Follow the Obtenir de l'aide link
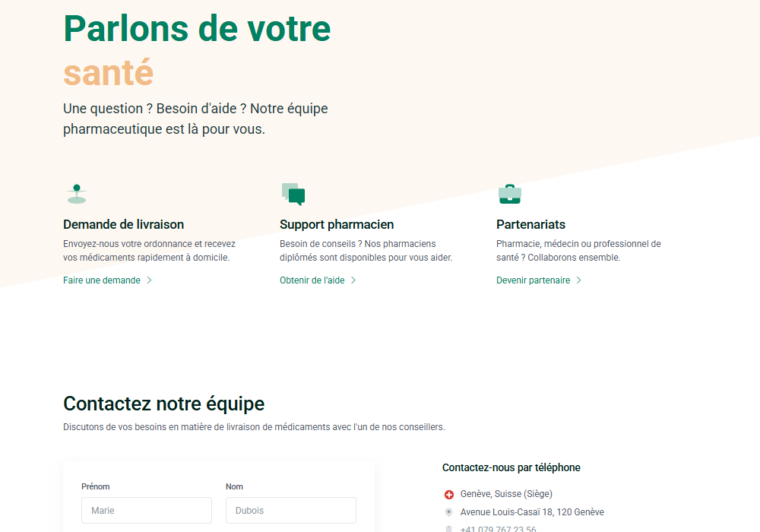Screen dimensions: 760x532 312,280
